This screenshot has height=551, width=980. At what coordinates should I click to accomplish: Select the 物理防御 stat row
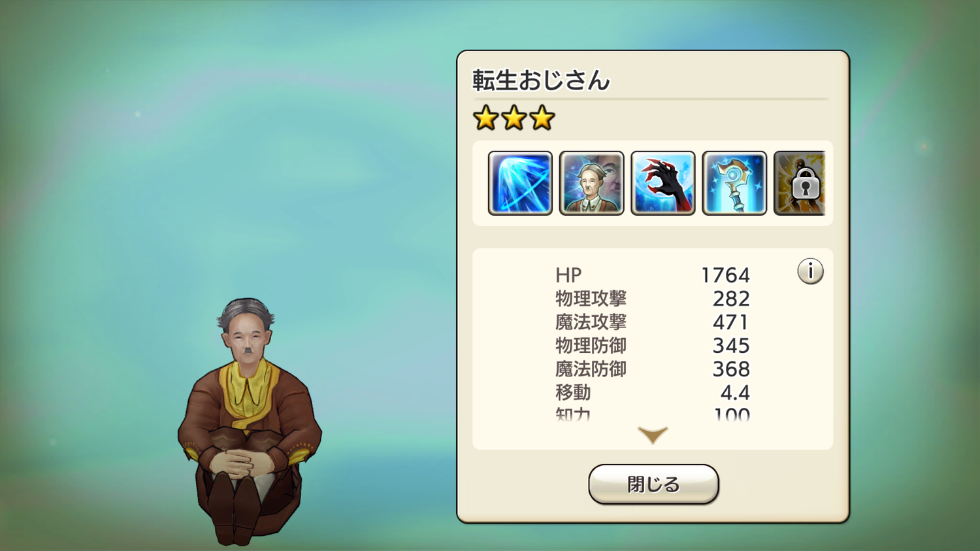653,346
